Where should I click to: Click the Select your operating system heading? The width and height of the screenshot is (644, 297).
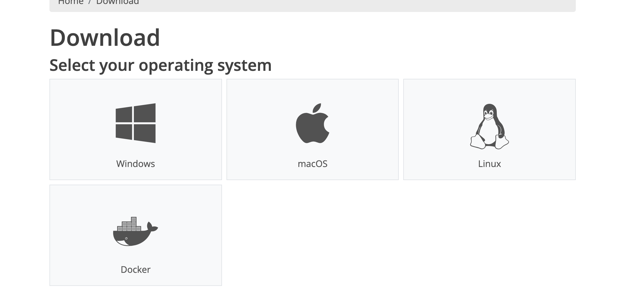161,65
